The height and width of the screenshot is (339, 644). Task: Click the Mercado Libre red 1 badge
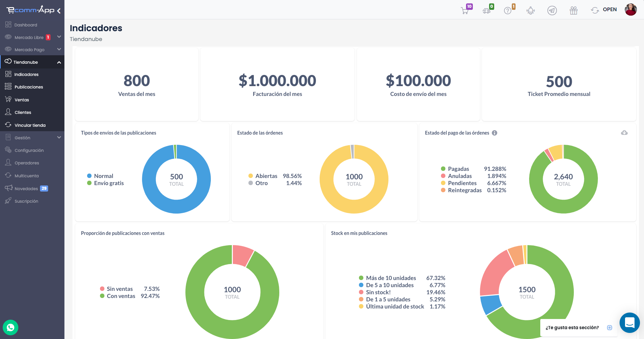48,37
